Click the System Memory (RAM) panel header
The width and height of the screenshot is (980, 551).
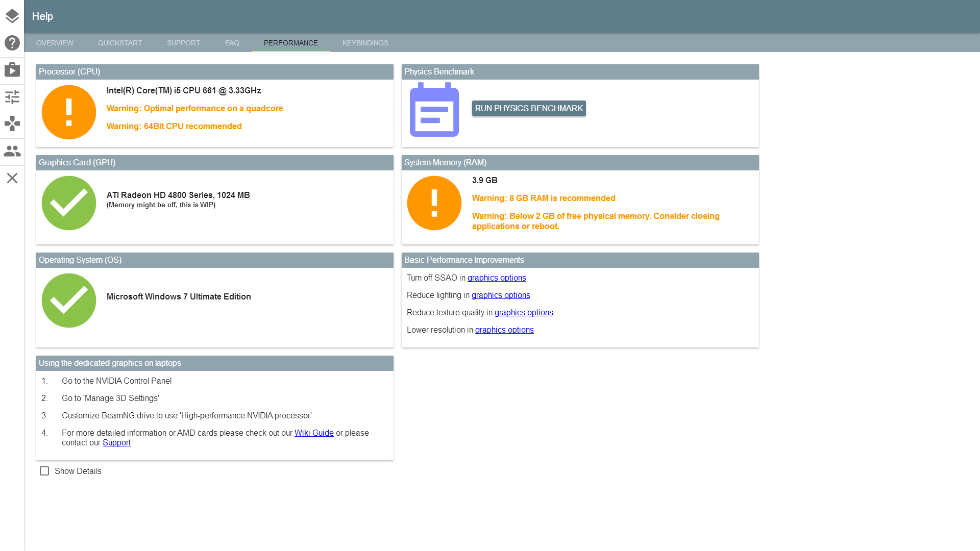click(580, 163)
